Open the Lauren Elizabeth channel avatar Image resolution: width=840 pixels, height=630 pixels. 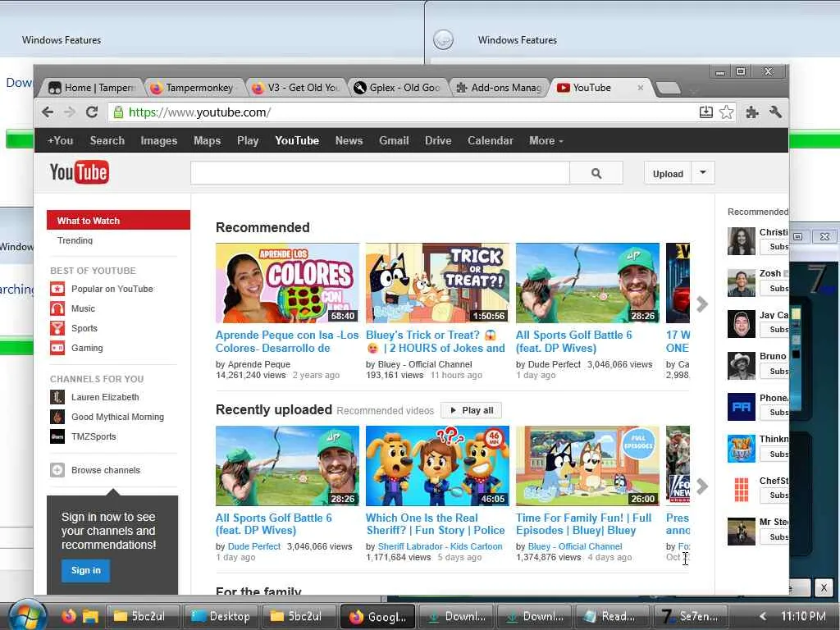57,397
